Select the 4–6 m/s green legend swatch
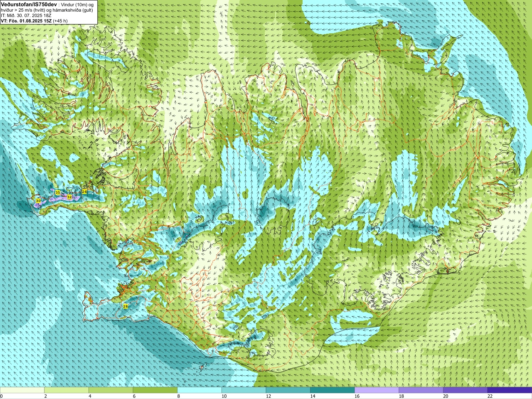Screen dimensions: 532x399 [111, 390]
